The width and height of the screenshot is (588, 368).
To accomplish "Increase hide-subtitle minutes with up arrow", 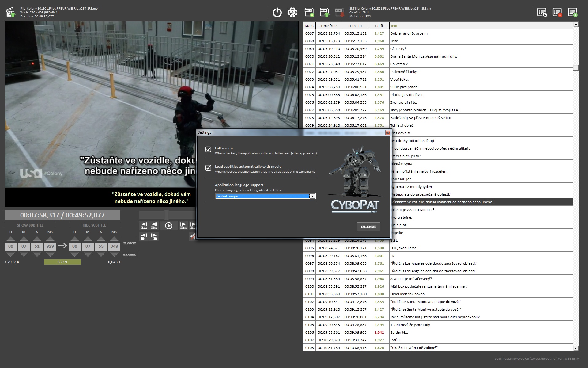I will coord(88,239).
